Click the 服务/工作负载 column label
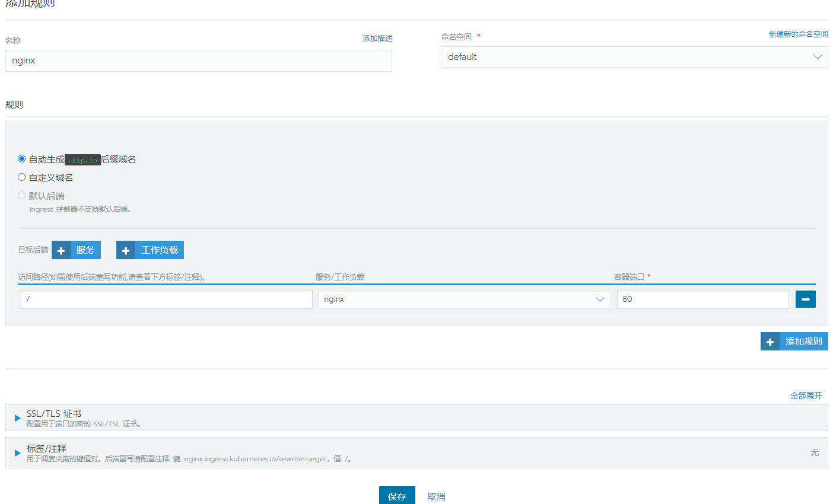Screen dimensions: 833x504 pyautogui.click(x=340, y=277)
